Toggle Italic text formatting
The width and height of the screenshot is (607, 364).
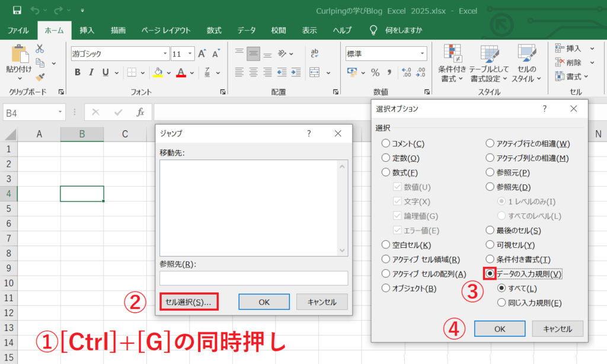92,72
